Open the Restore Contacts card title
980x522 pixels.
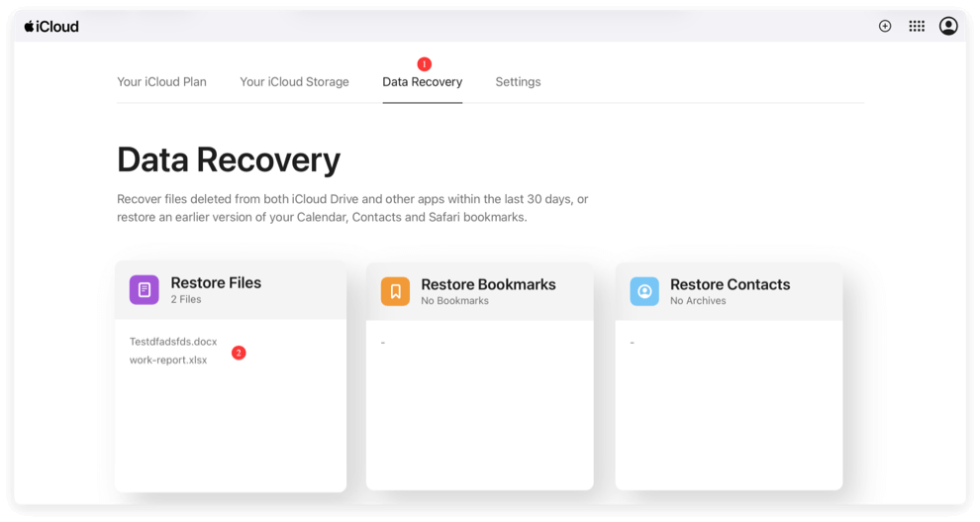730,284
